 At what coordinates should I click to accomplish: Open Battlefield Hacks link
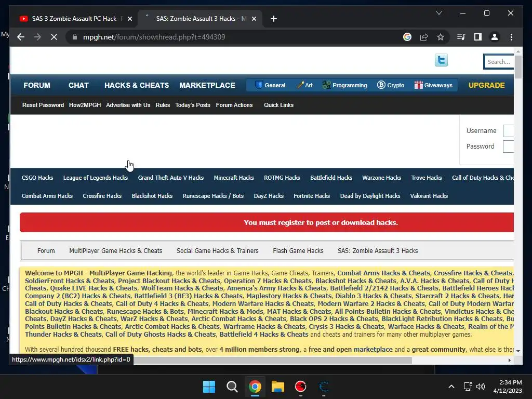click(x=331, y=178)
